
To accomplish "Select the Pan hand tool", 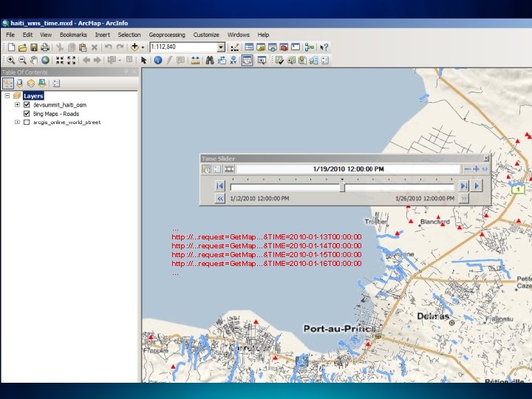I will (x=34, y=60).
